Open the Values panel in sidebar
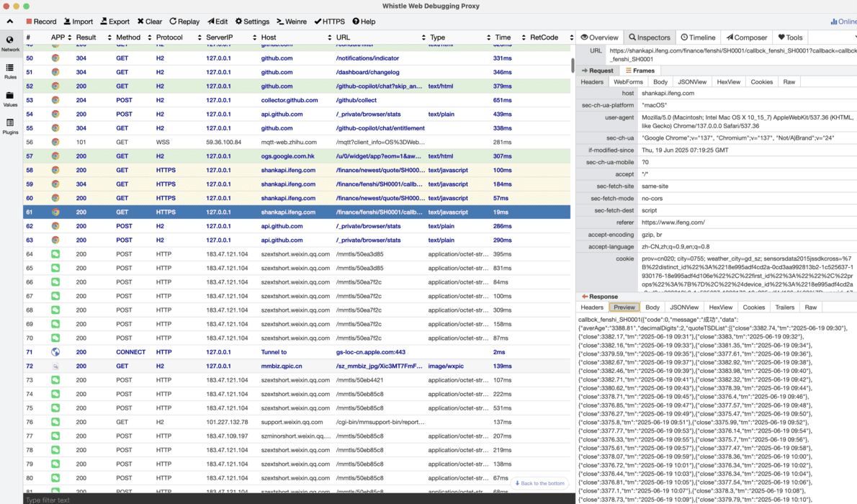 click(10, 99)
